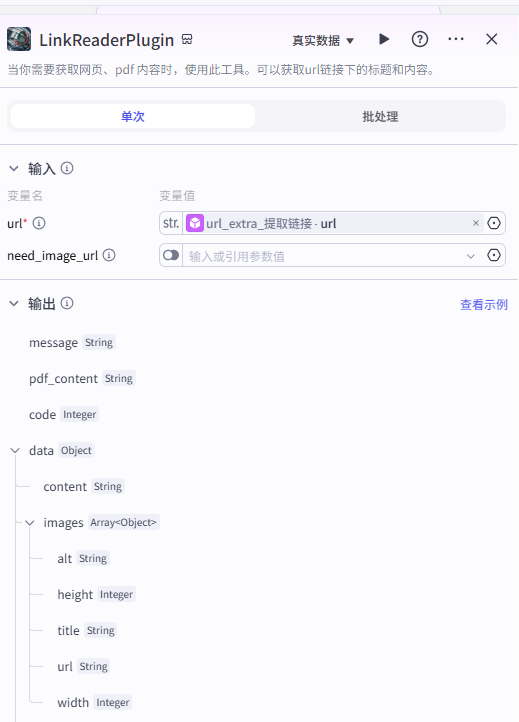519x722 pixels.
Task: Click info icon beside url variable
Action: (x=39, y=223)
